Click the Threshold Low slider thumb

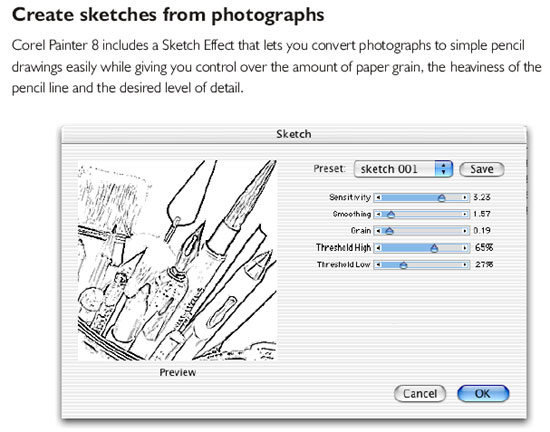[403, 265]
